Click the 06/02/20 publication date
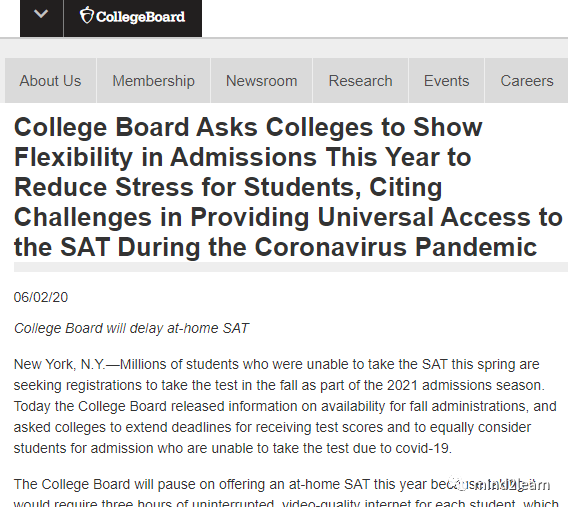The width and height of the screenshot is (568, 507). pyautogui.click(x=41, y=297)
